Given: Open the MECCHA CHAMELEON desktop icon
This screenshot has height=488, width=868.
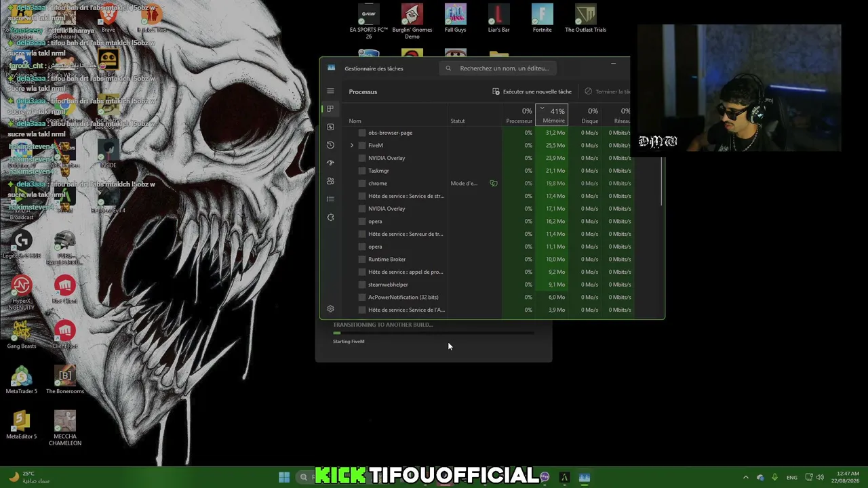Looking at the screenshot, I should pos(65,428).
